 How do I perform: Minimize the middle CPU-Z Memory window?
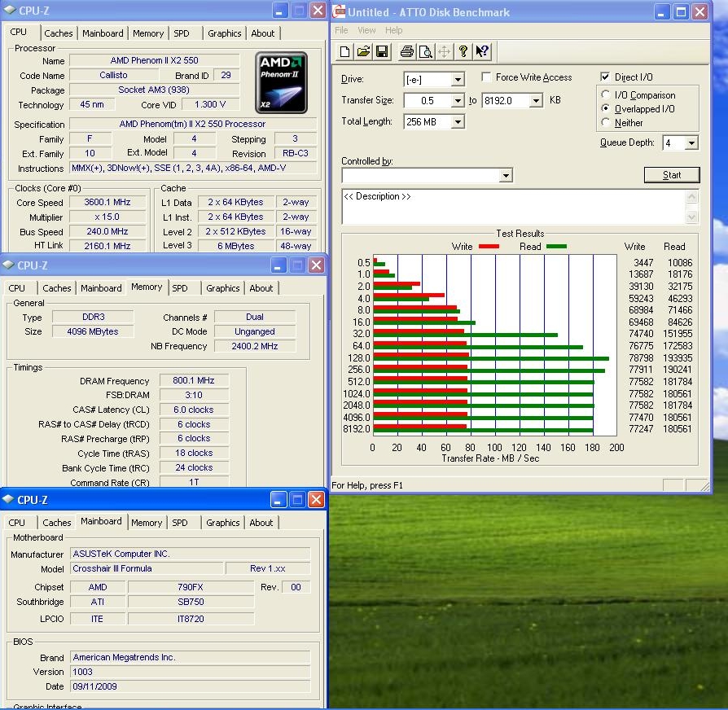pyautogui.click(x=278, y=265)
